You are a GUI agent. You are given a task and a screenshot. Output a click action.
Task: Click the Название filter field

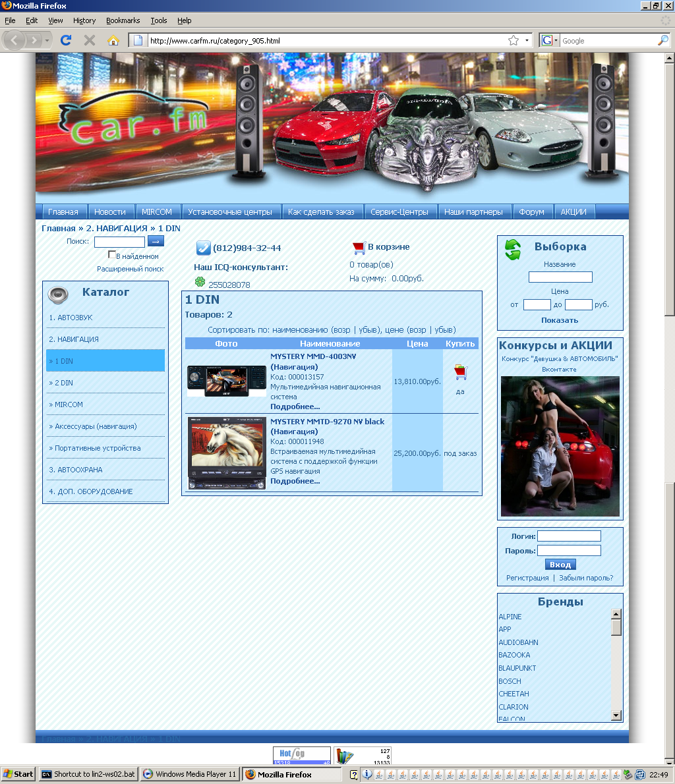coord(560,277)
